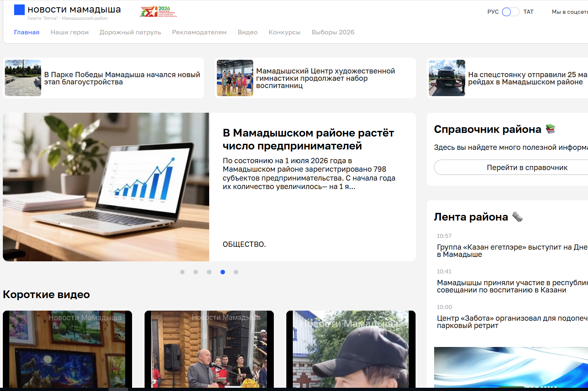Click the books emoji beside Справочник района

tap(550, 129)
